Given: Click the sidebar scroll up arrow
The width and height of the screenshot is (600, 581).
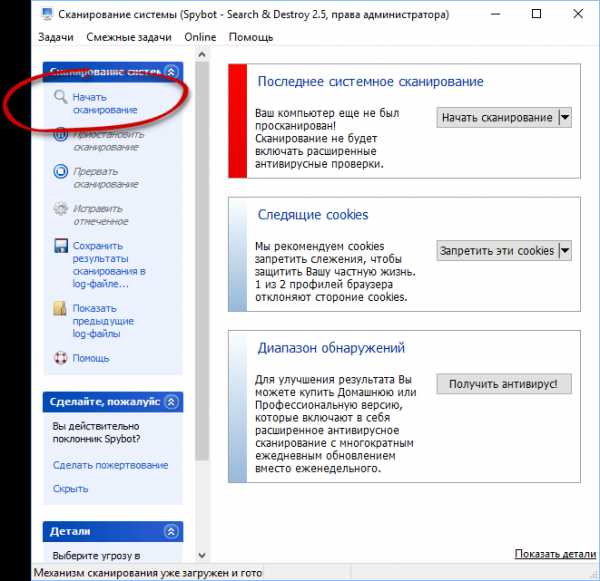Looking at the screenshot, I should (x=202, y=55).
